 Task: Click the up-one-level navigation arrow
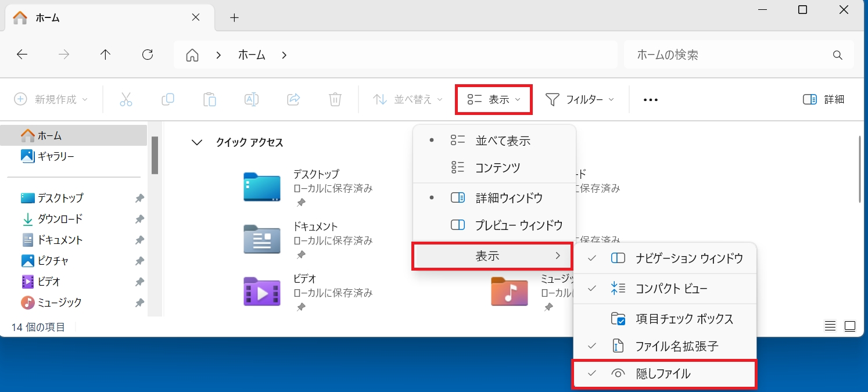[x=105, y=54]
